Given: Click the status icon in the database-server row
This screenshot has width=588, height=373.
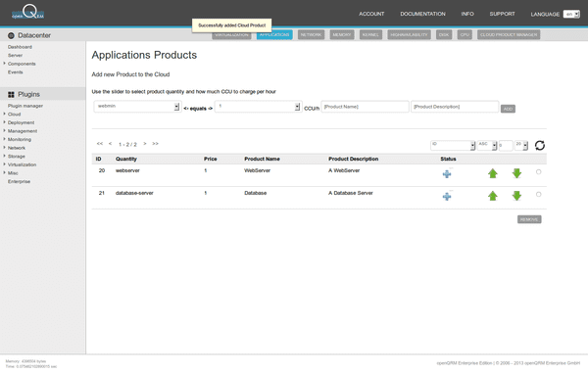Looking at the screenshot, I should click(447, 196).
